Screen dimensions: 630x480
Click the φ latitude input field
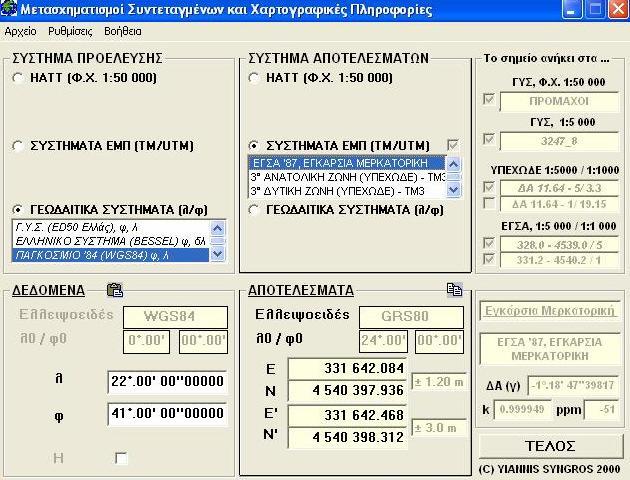pos(167,414)
